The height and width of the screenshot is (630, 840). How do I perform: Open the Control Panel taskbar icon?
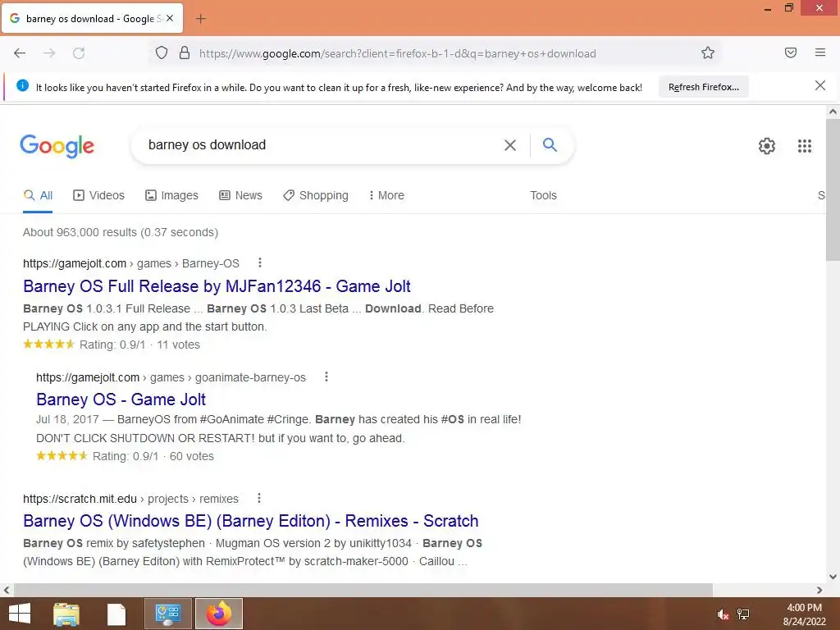167,614
